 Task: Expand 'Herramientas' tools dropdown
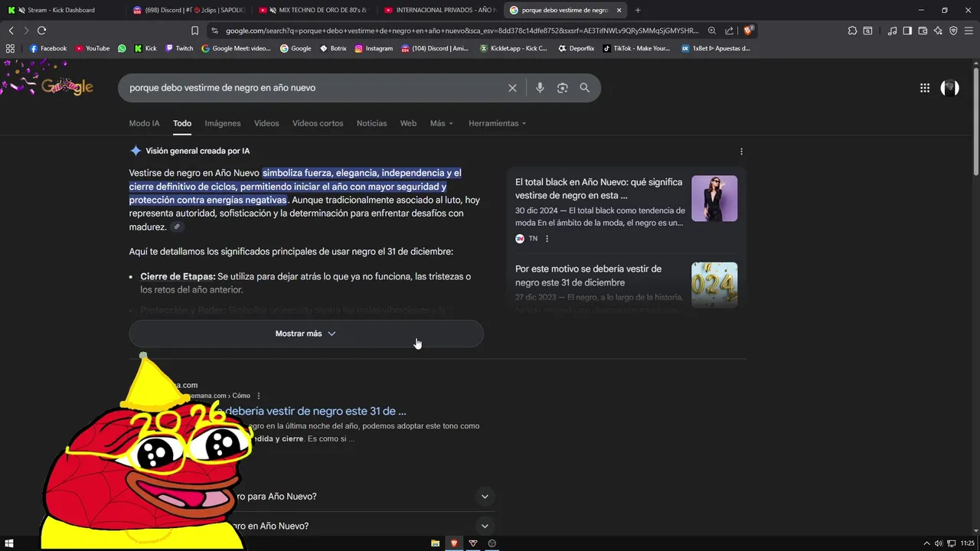point(498,123)
